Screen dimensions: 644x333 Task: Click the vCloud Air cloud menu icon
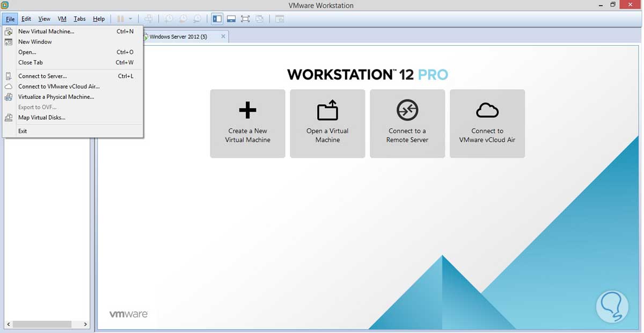(9, 86)
